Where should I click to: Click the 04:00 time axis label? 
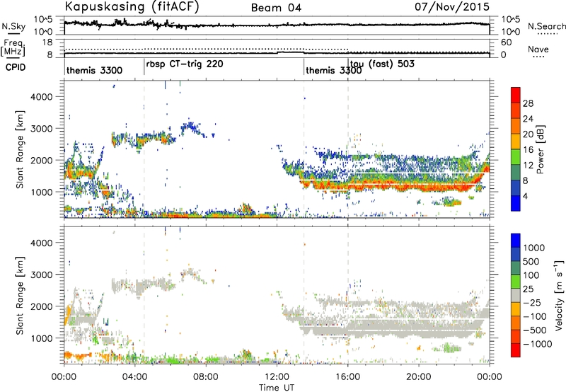(x=134, y=377)
